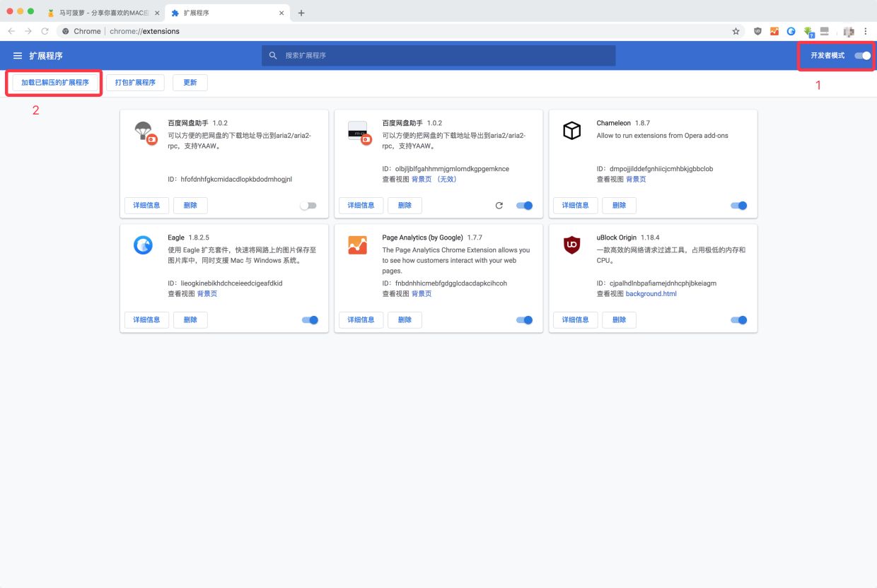877x588 pixels.
Task: Reload the page from the toolbar
Action: 45,31
